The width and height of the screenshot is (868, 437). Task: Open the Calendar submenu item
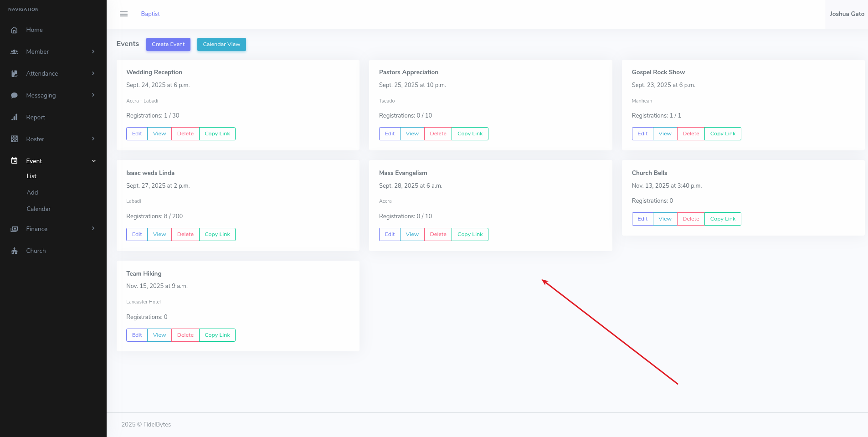point(39,209)
